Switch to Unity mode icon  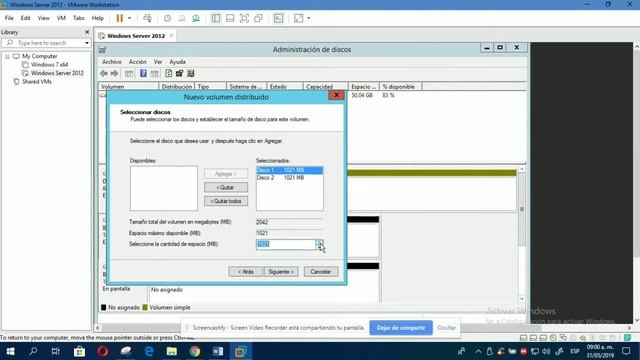pos(258,18)
